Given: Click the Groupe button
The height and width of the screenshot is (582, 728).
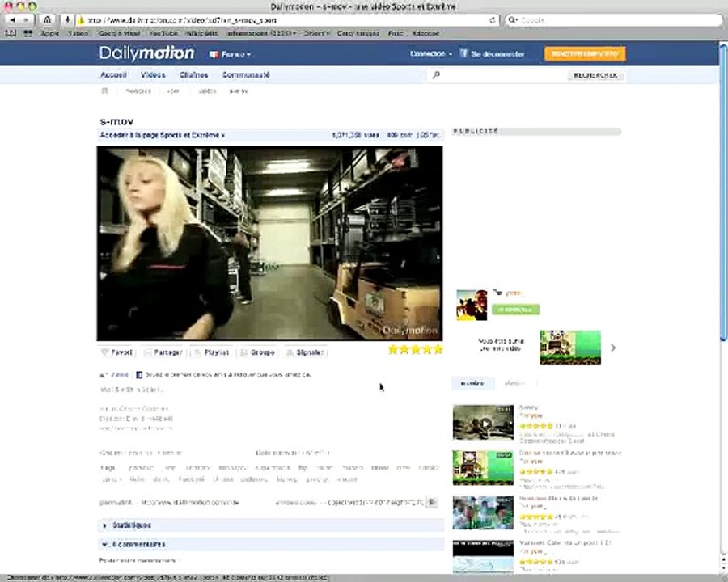Looking at the screenshot, I should (x=258, y=352).
